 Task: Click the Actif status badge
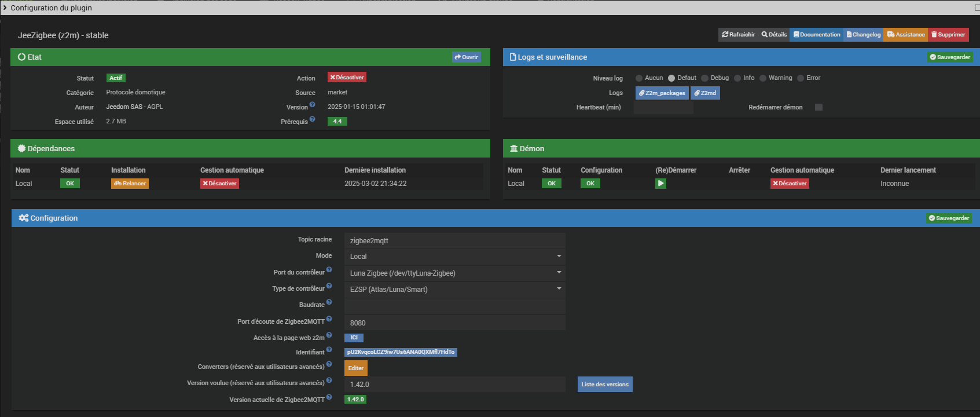[116, 78]
